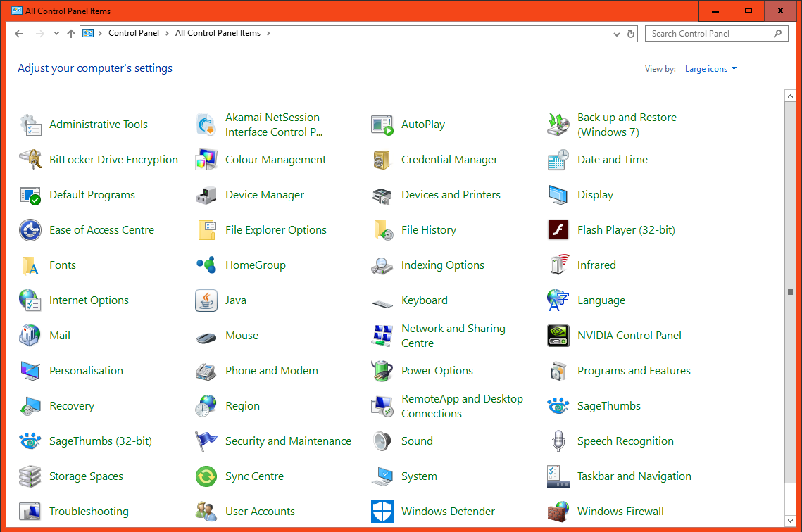This screenshot has height=532, width=802.
Task: Open the View by Large icons dropdown
Action: [x=711, y=69]
